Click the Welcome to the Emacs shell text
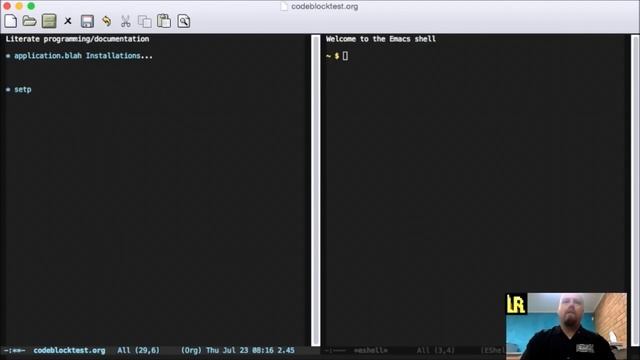The width and height of the screenshot is (640, 360). tap(381, 39)
